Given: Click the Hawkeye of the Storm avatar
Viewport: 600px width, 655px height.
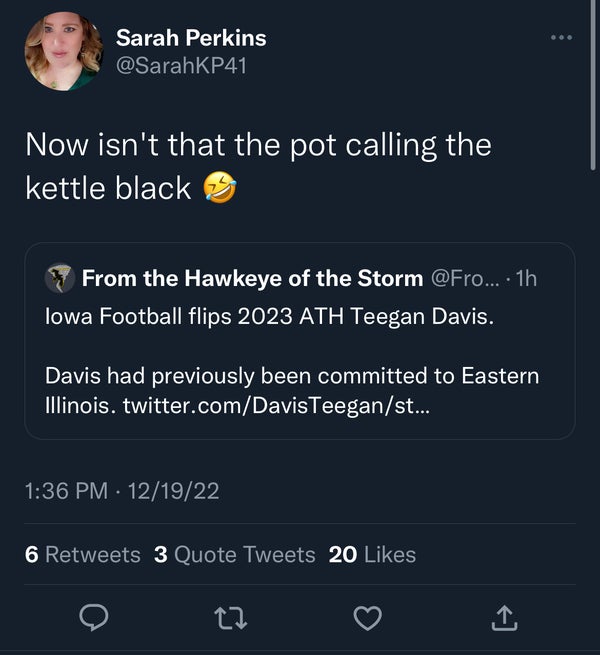Looking at the screenshot, I should tap(59, 278).
